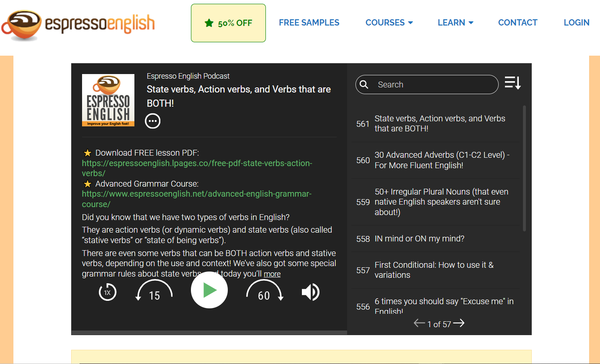Screen dimensions: 600x364
Task: Go to the LOGIN page
Action: (576, 23)
